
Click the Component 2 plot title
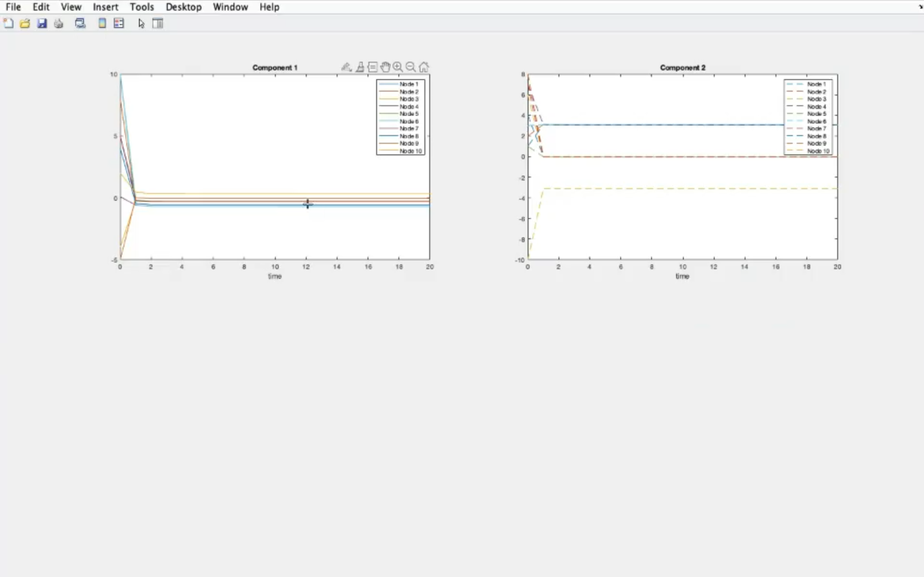[x=682, y=68]
